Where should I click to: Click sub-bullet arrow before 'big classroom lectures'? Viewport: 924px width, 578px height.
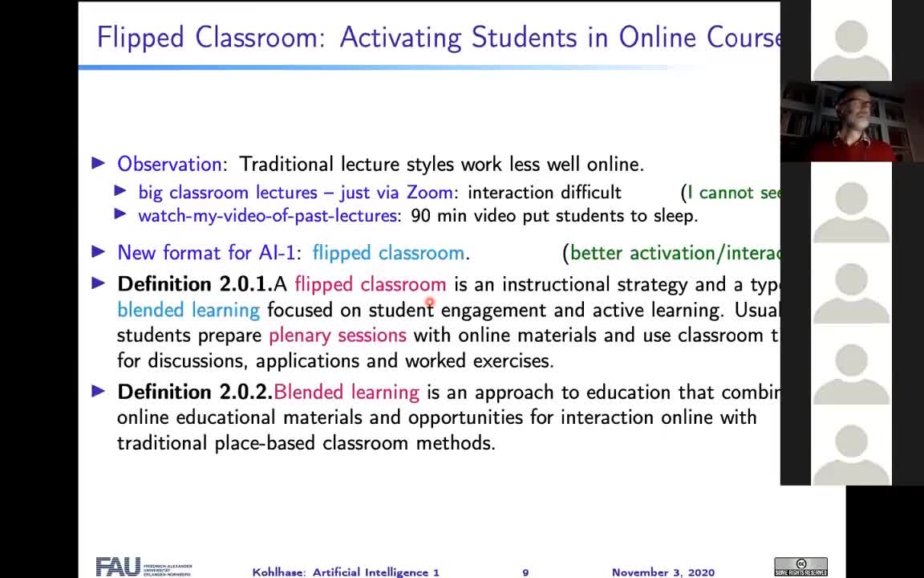120,192
